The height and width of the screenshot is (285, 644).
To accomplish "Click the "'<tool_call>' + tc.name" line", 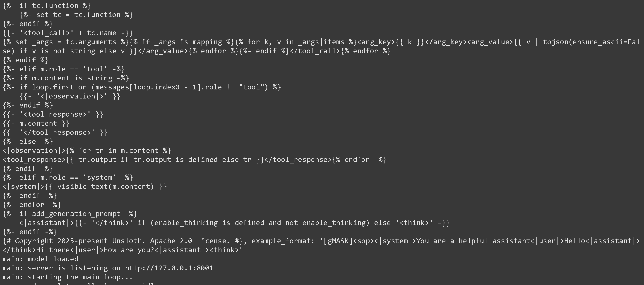I will [67, 33].
